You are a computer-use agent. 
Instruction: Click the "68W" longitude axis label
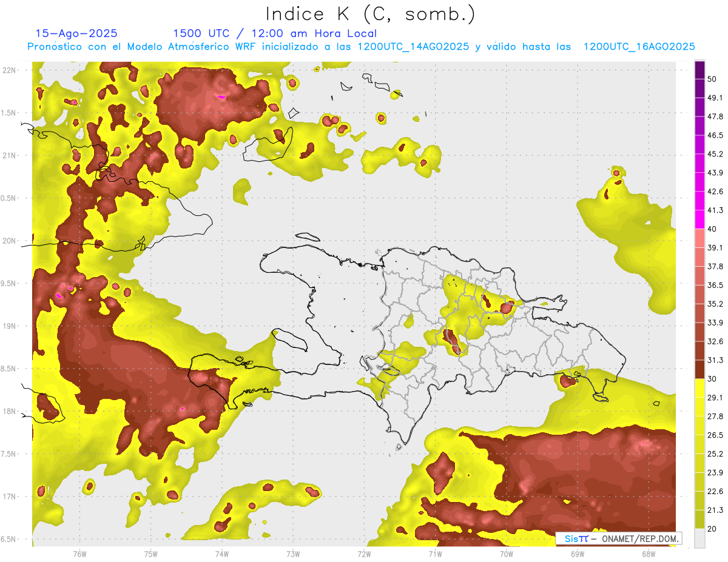(x=649, y=554)
